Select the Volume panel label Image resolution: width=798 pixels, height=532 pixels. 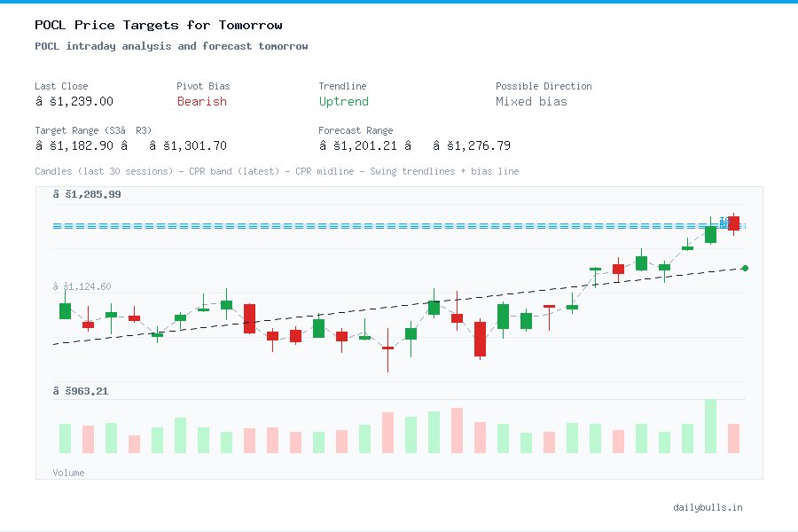[x=68, y=473]
